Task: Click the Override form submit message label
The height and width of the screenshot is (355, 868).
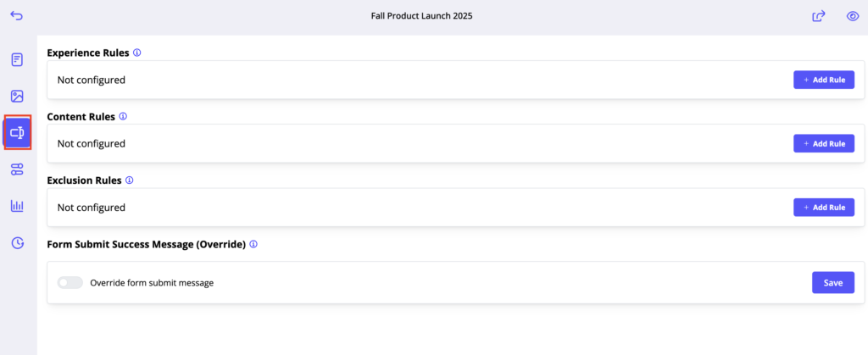Action: [152, 283]
